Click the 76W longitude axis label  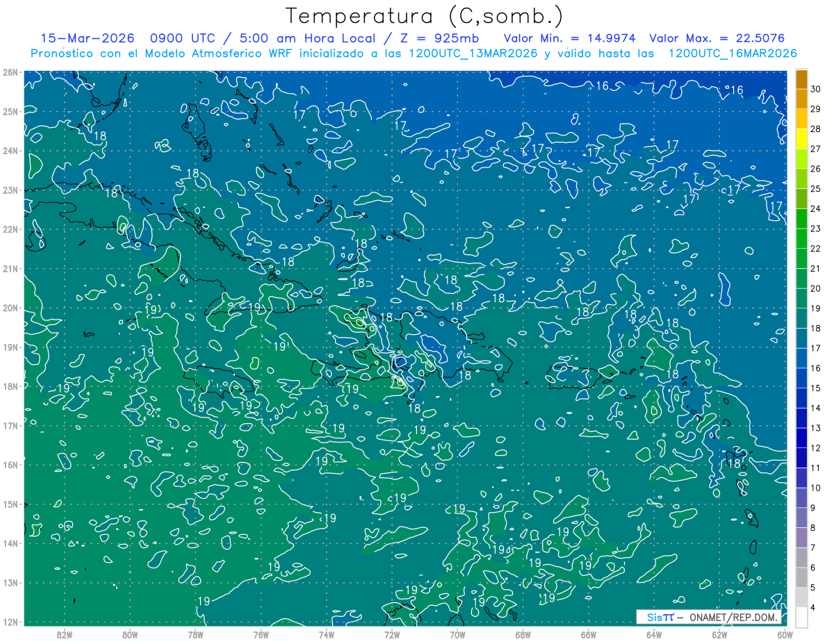pyautogui.click(x=261, y=634)
